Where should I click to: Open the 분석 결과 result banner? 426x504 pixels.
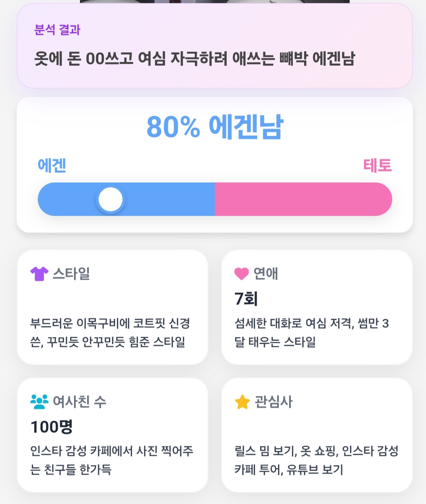coord(215,46)
